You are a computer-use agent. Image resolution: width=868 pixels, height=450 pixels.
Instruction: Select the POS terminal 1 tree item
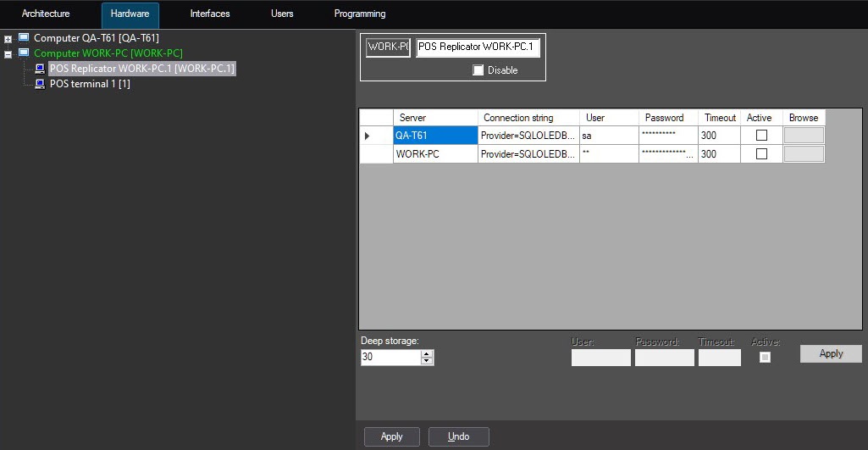click(90, 84)
